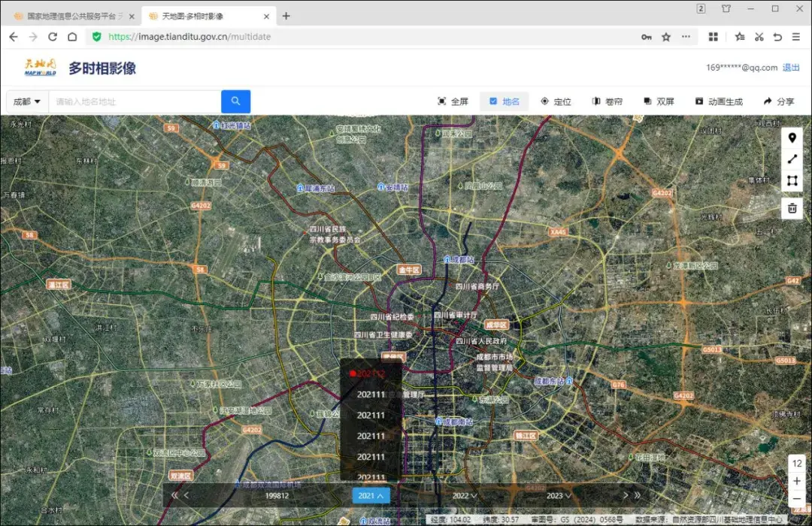Image resolution: width=812 pixels, height=526 pixels.
Task: Click the 169******@qq.com account text
Action: (x=741, y=68)
